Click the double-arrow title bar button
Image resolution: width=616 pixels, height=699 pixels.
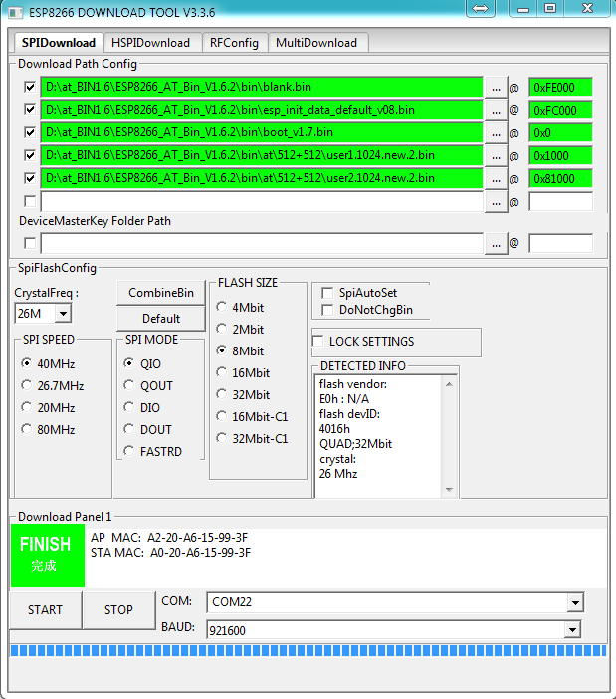[x=480, y=9]
